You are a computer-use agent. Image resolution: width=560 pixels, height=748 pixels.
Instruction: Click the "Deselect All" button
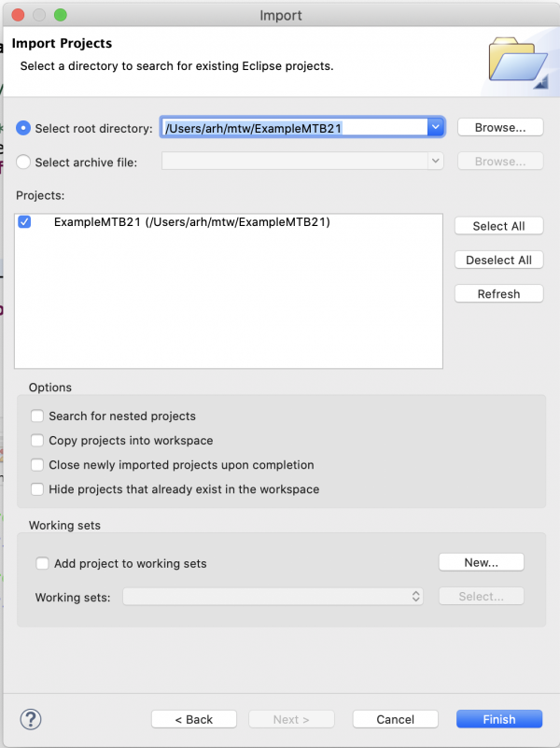click(x=498, y=260)
